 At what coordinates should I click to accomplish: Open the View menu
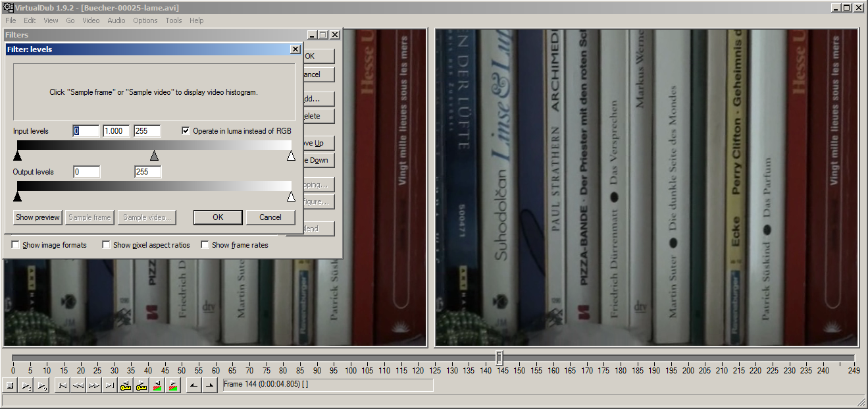51,20
